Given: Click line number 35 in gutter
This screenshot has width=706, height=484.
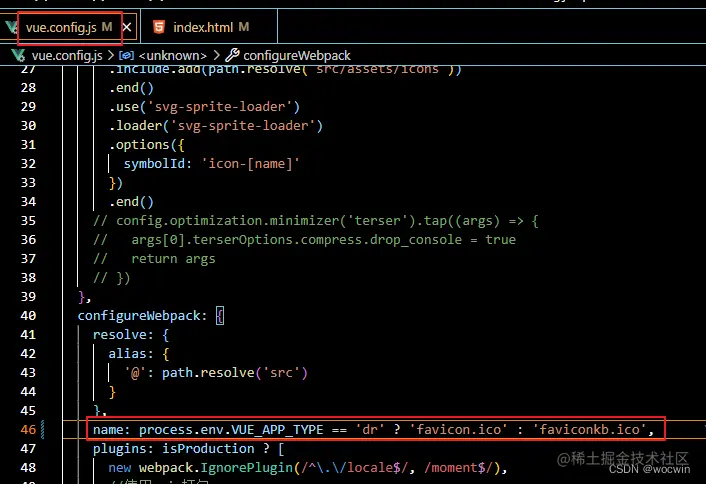Looking at the screenshot, I should (28, 221).
